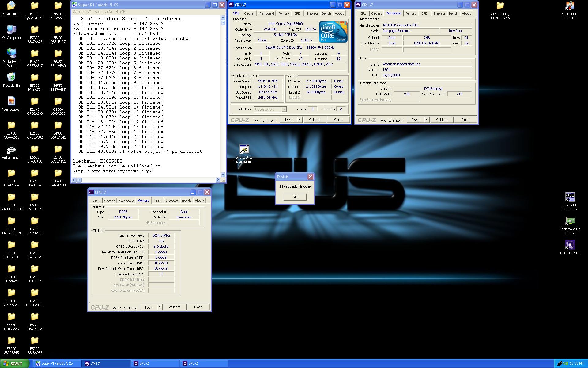Viewport: 588px width, 368px height.
Task: Open the hexus_pifast shortcut icon
Action: (244, 153)
